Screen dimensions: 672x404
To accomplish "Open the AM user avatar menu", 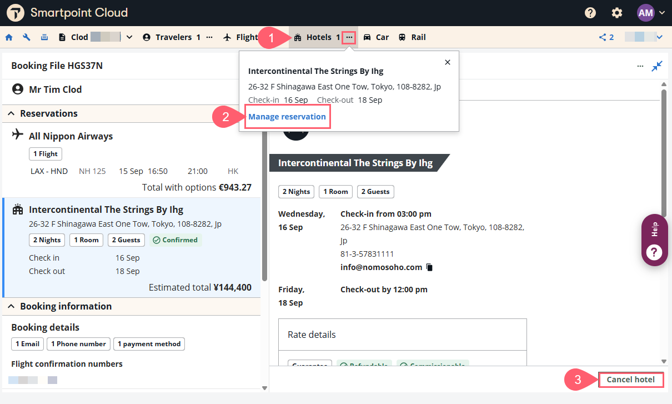I will click(645, 13).
